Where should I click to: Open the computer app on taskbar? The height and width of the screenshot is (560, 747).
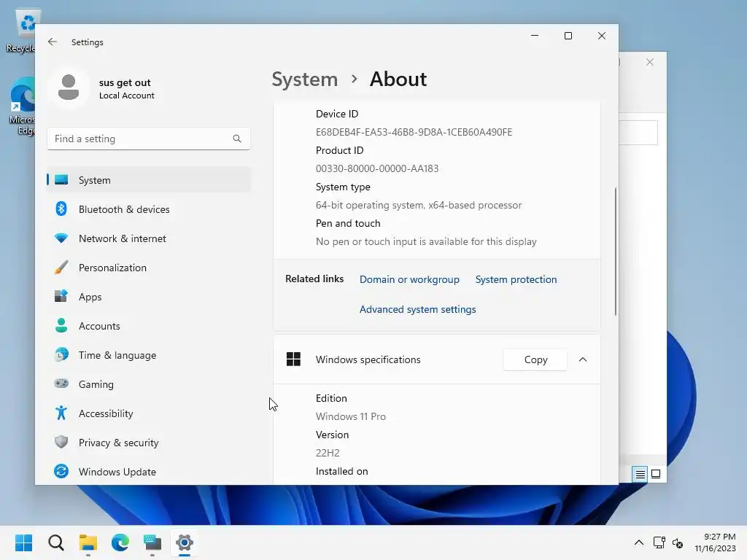[152, 542]
